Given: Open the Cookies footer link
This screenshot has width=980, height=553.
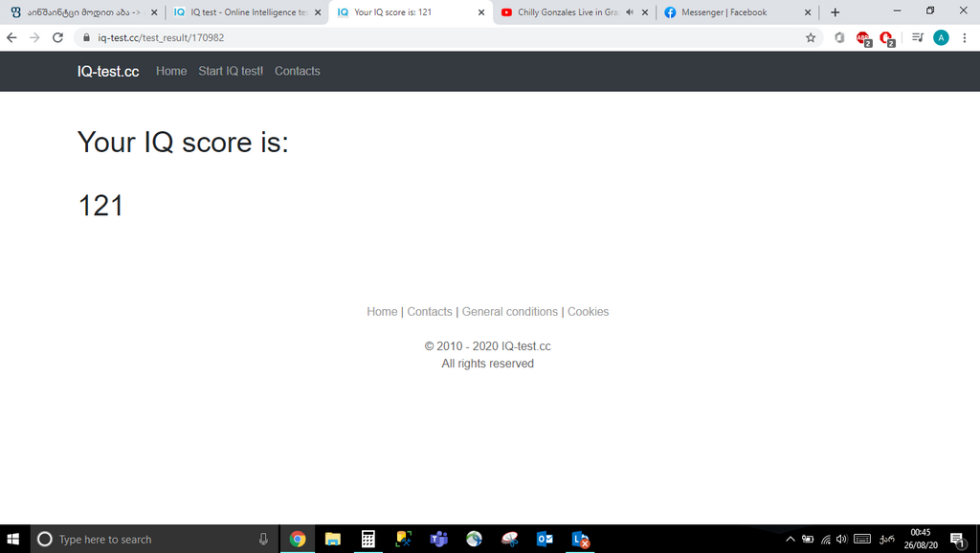Looking at the screenshot, I should coord(589,311).
